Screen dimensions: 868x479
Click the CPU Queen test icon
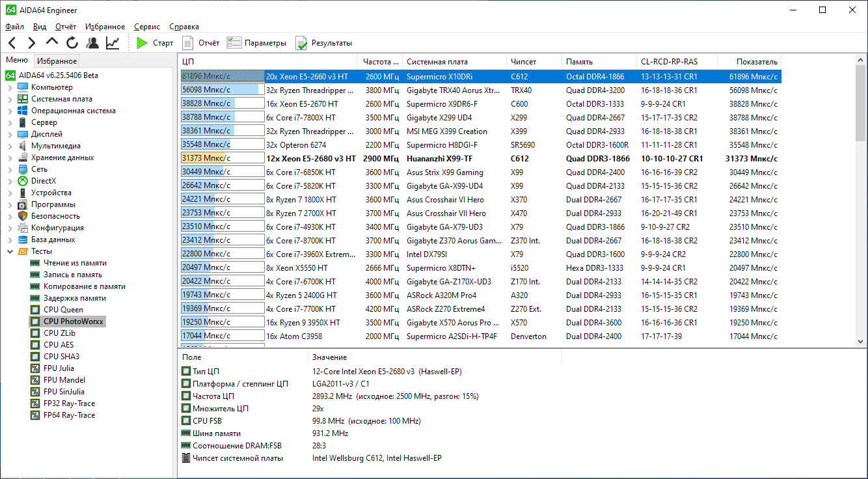click(35, 310)
